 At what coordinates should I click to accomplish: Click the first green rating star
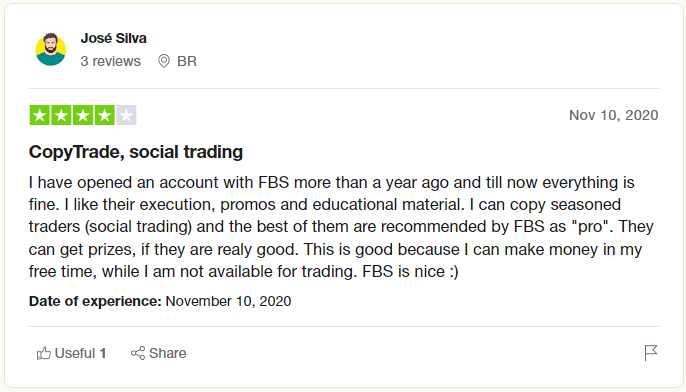pyautogui.click(x=39, y=115)
